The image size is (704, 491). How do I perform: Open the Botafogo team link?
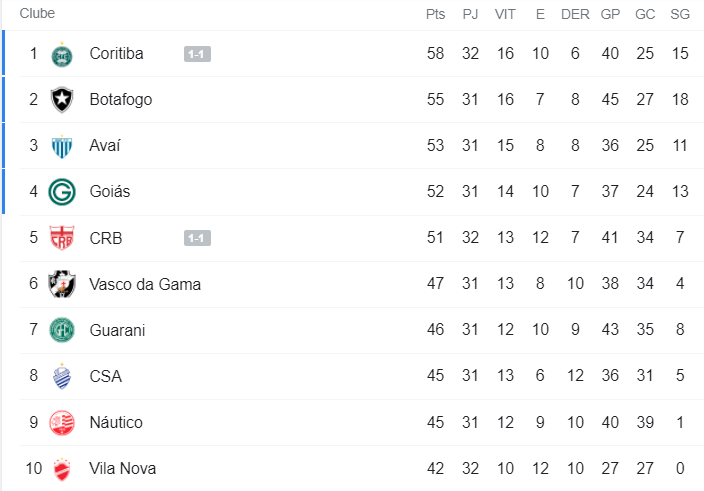[120, 100]
